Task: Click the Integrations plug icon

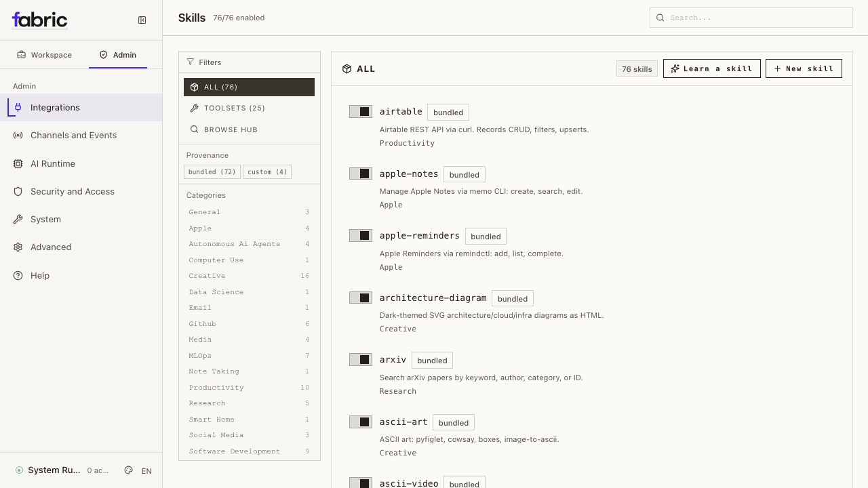Action: [x=18, y=107]
